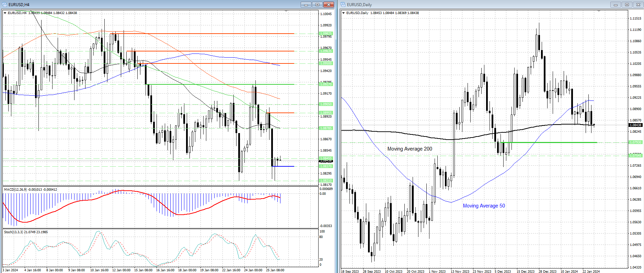Click the 1.07545 price tag on Daily chart
This screenshot has width=644, height=273.
click(x=635, y=156)
